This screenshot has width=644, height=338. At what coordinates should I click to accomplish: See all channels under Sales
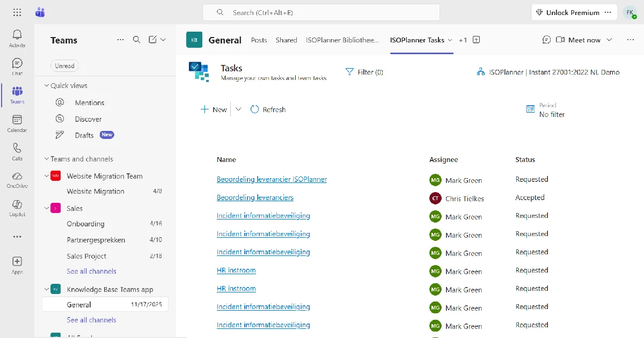click(x=91, y=271)
